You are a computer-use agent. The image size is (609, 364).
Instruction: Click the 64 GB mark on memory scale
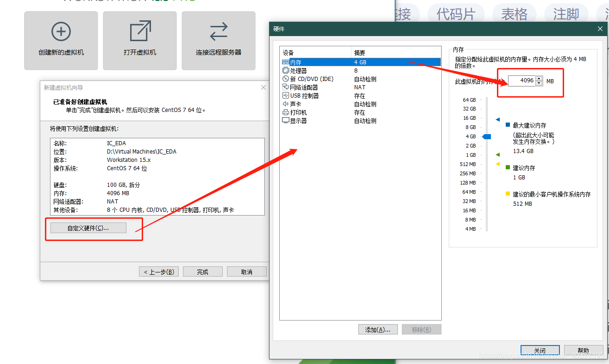pos(469,99)
